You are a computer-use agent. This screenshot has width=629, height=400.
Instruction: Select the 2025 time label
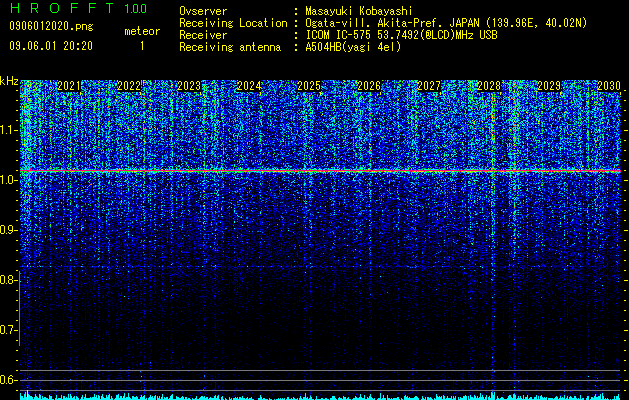click(x=308, y=86)
